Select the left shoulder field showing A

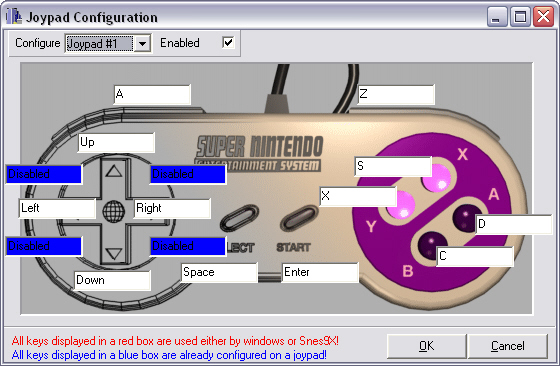[x=152, y=95]
